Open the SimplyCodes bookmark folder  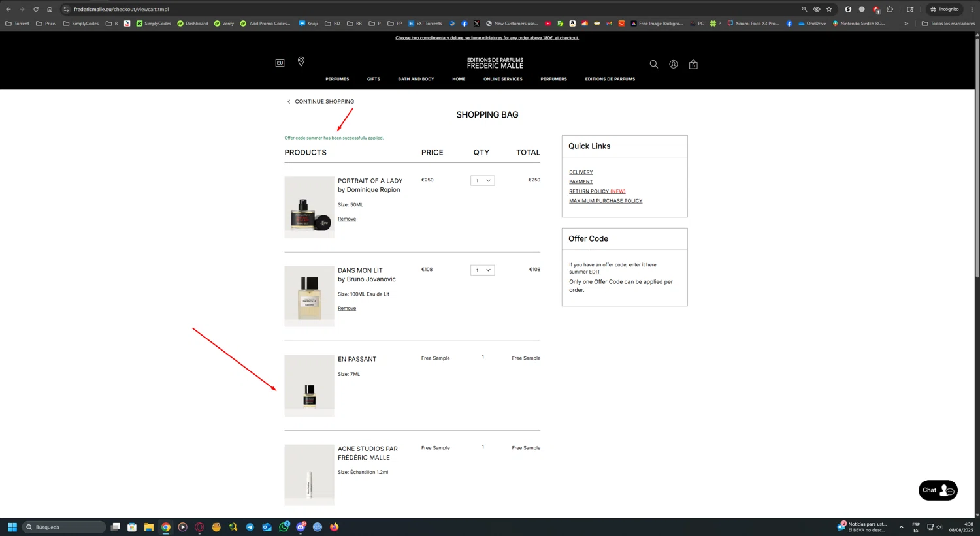[x=81, y=24]
